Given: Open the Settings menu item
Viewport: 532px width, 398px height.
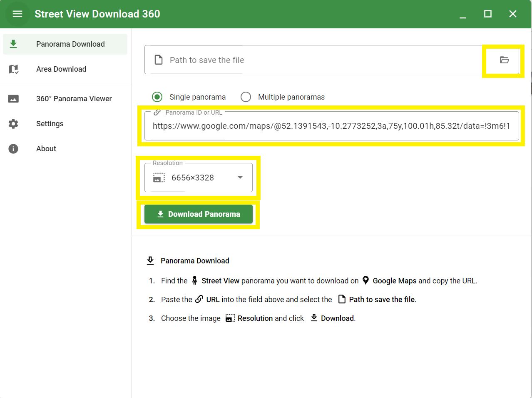Looking at the screenshot, I should pos(50,124).
